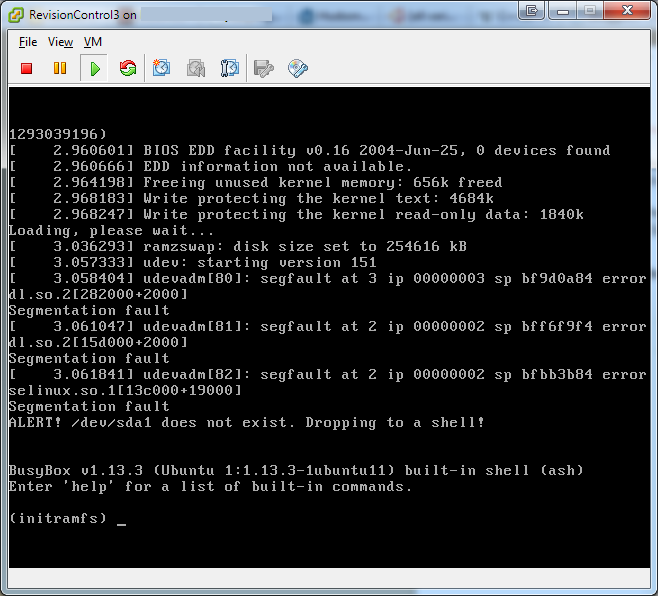The height and width of the screenshot is (596, 658).
Task: Click the CD/DVD drive connection icon
Action: 297,68
